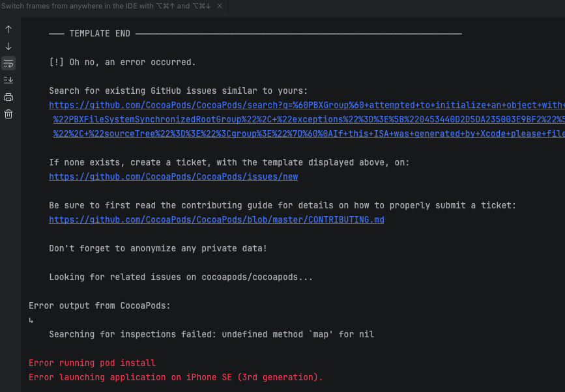Open the CONTRIBUTING.md guide link

click(216, 219)
